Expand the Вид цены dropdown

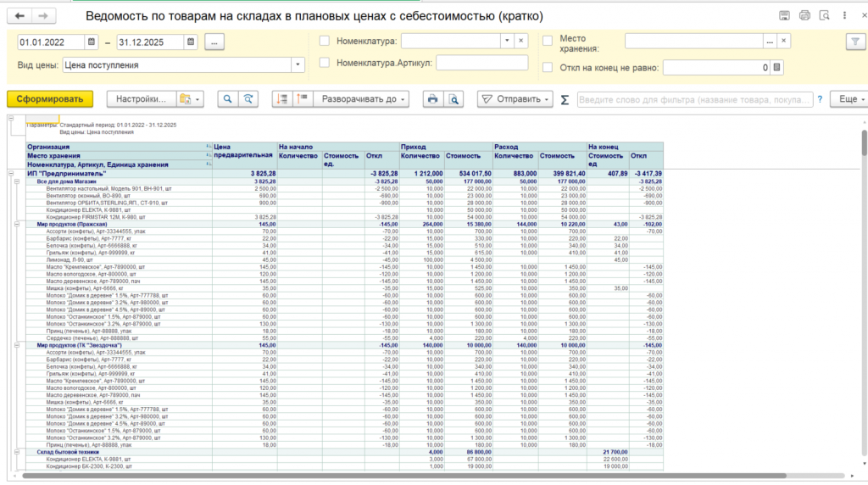click(x=298, y=64)
